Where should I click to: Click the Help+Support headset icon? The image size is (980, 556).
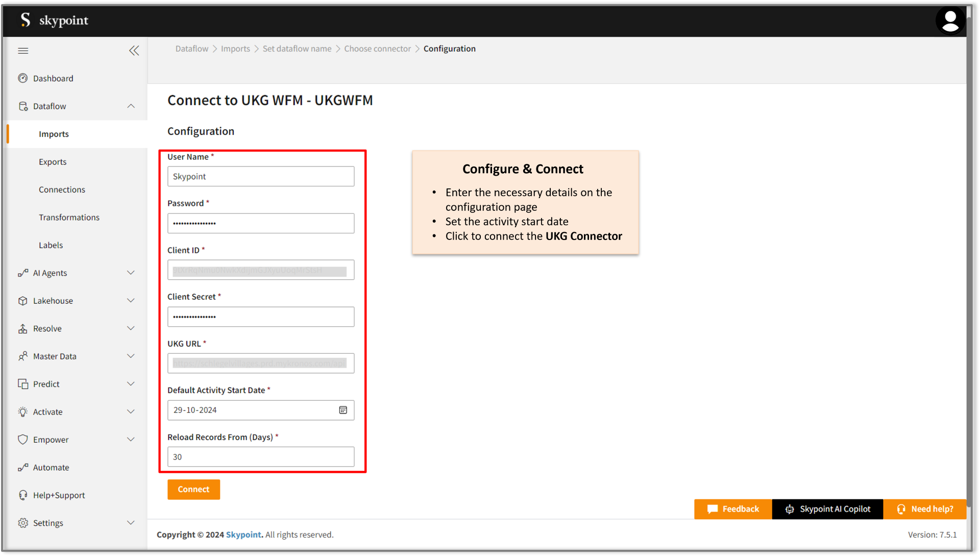[23, 495]
